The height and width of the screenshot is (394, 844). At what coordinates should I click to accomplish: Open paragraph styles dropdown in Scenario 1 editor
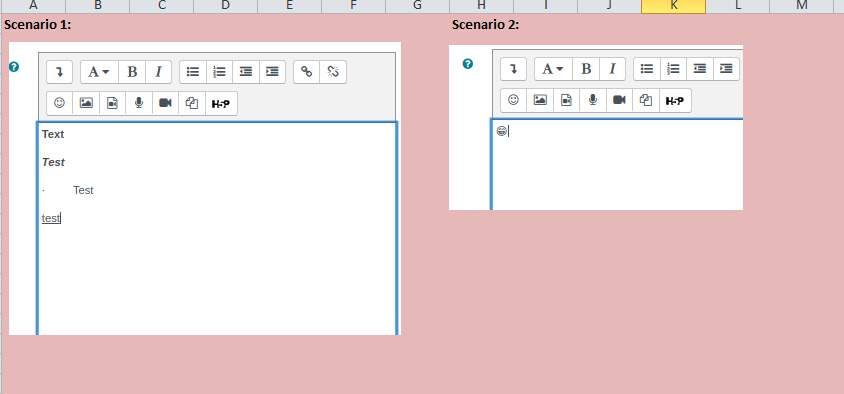pyautogui.click(x=99, y=72)
